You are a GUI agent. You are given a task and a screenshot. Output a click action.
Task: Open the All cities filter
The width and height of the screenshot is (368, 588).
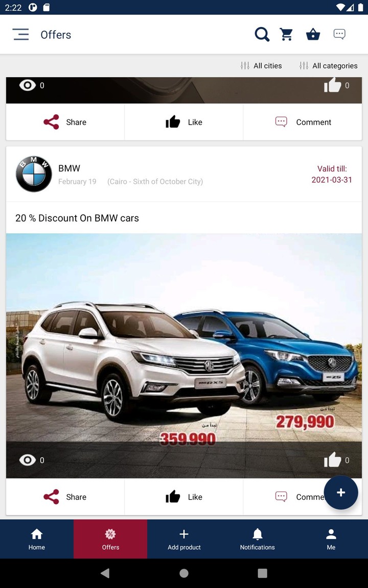point(261,66)
